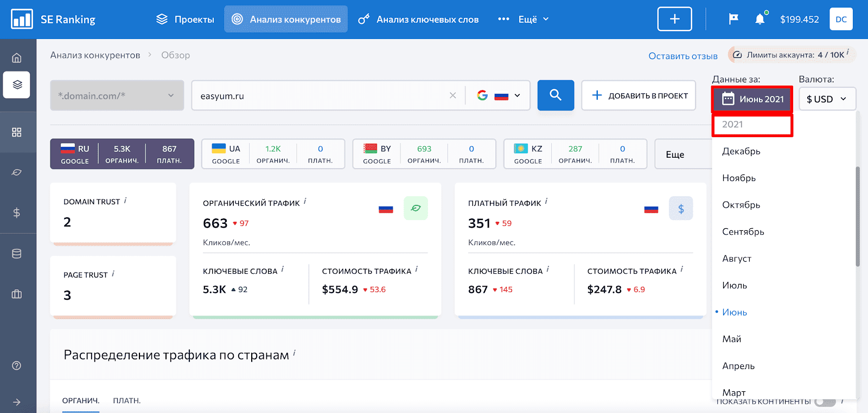Click the $199.452 balance

pyautogui.click(x=800, y=20)
